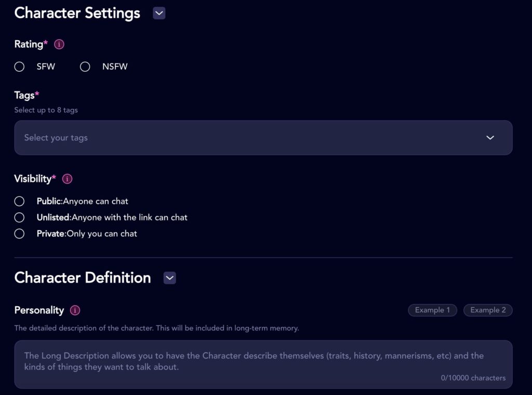Click the 'Only you can chat' label
This screenshot has height=395, width=532.
102,234
